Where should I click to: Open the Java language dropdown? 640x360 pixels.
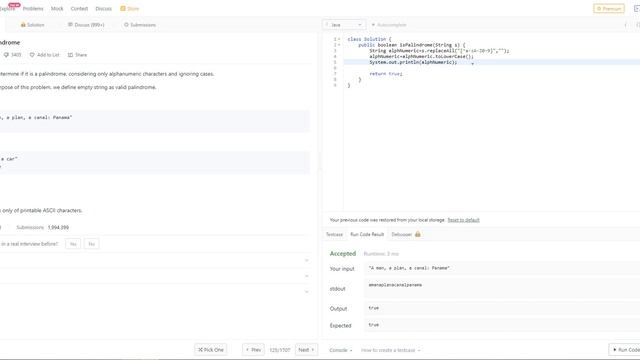[x=344, y=25]
